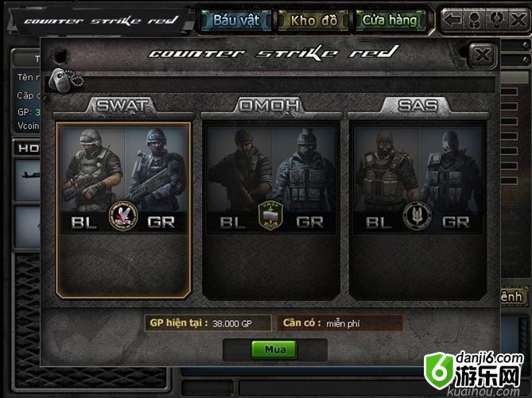Choose the SWAT BL character portrait

pyautogui.click(x=92, y=169)
